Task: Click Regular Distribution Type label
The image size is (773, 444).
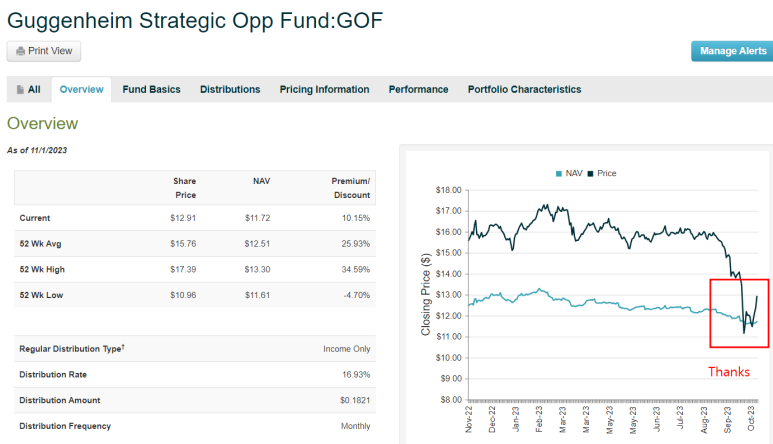Action: (72, 348)
